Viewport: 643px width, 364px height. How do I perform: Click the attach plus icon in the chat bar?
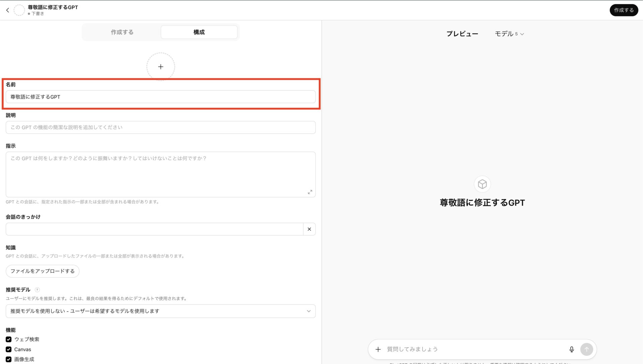[x=378, y=349]
